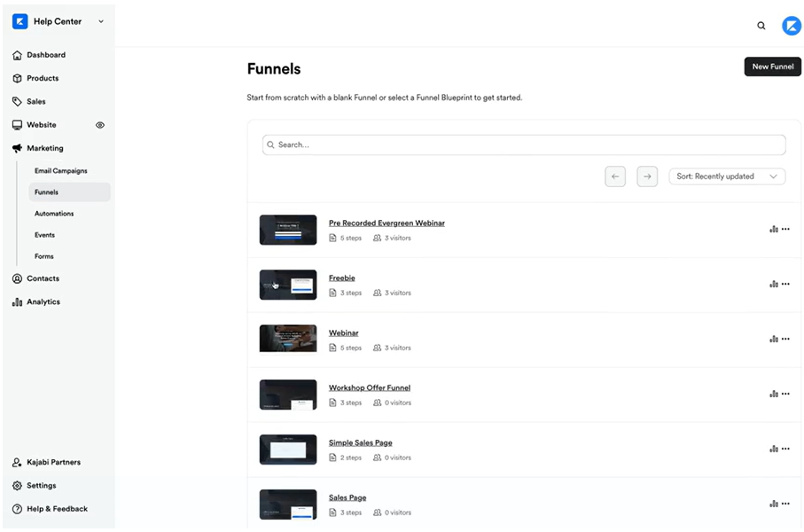
Task: Open the Dashboard page
Action: [x=45, y=55]
